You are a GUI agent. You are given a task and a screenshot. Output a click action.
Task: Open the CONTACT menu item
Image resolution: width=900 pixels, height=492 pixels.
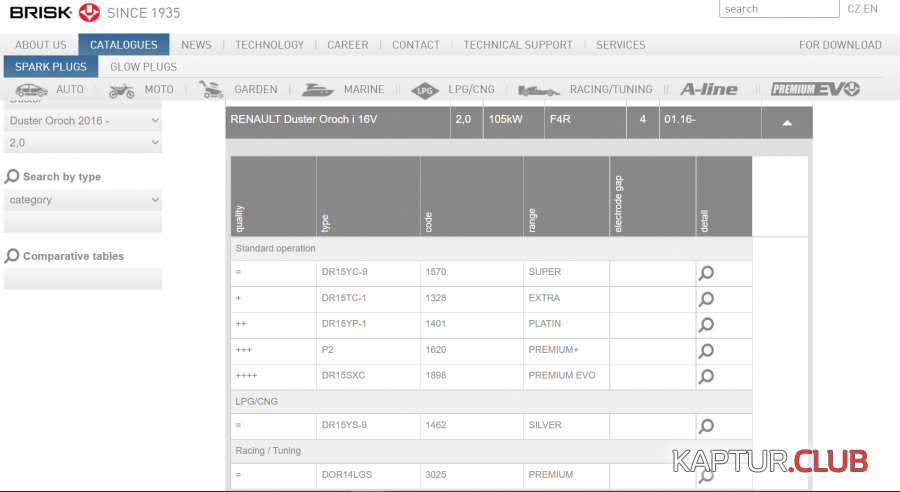tap(416, 45)
